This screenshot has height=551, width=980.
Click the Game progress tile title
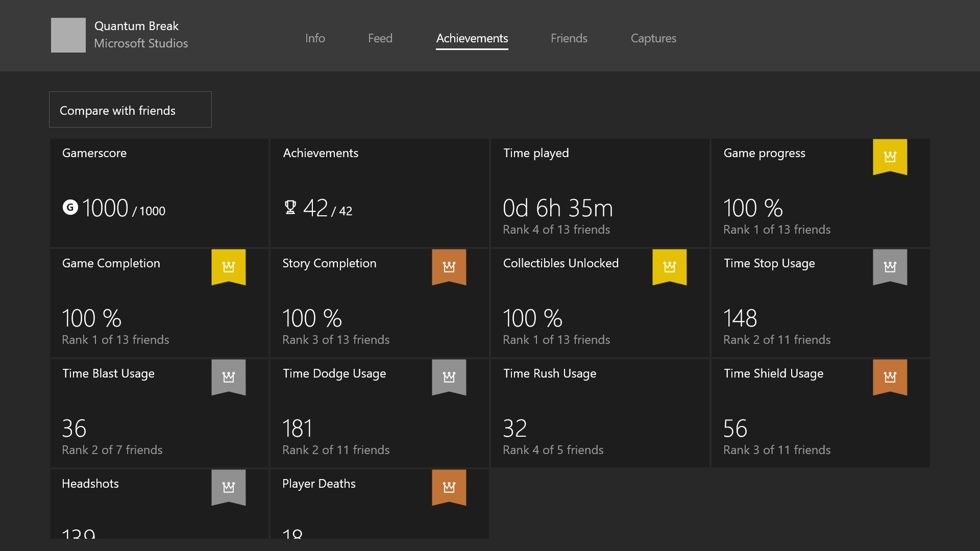click(765, 153)
